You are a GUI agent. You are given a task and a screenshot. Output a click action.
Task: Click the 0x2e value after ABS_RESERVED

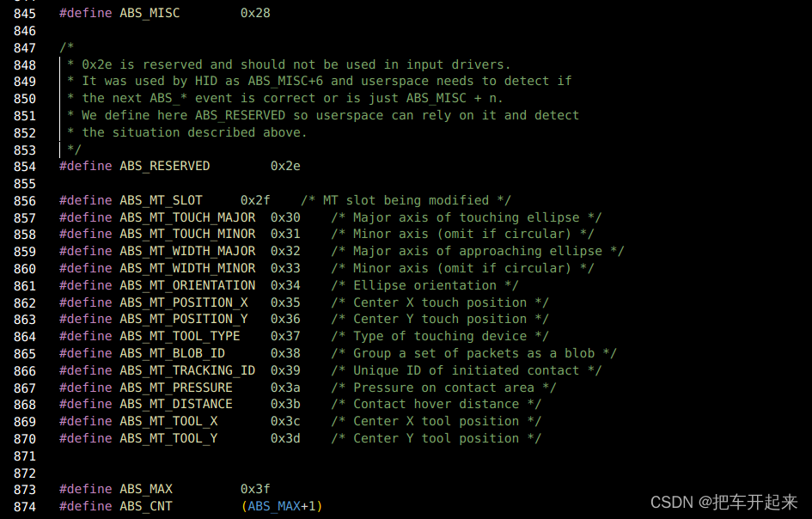click(x=285, y=166)
